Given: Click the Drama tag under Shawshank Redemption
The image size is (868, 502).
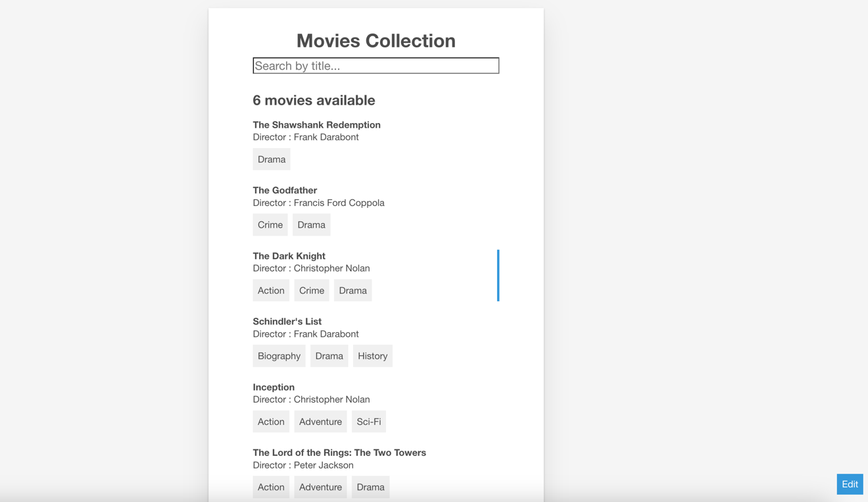Looking at the screenshot, I should tap(272, 159).
